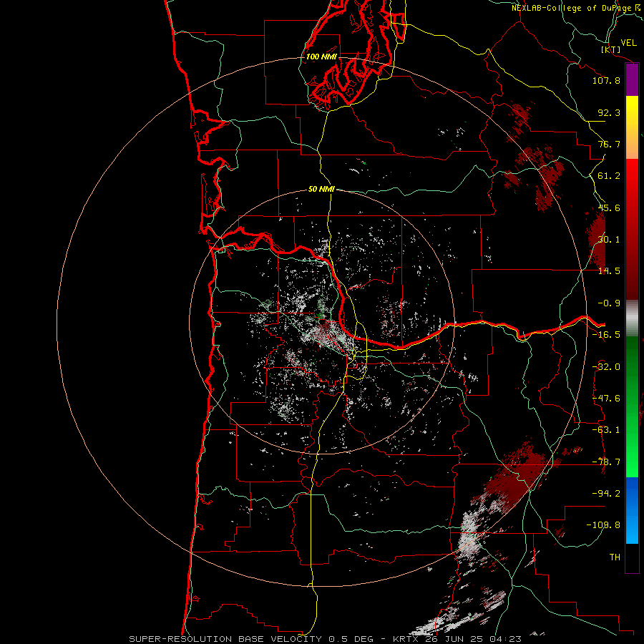644x644 pixels.
Task: Click the 76.7 scale value
Action: tap(609, 144)
